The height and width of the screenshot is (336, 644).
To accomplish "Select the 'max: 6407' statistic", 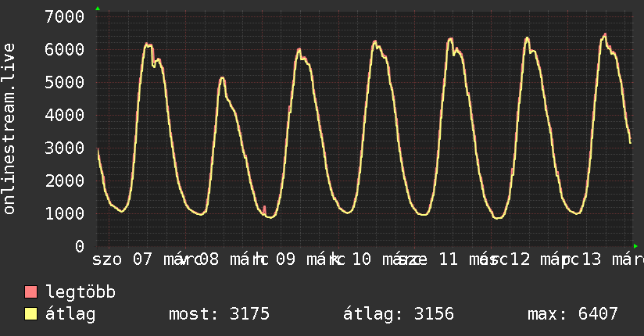I will point(573,314).
